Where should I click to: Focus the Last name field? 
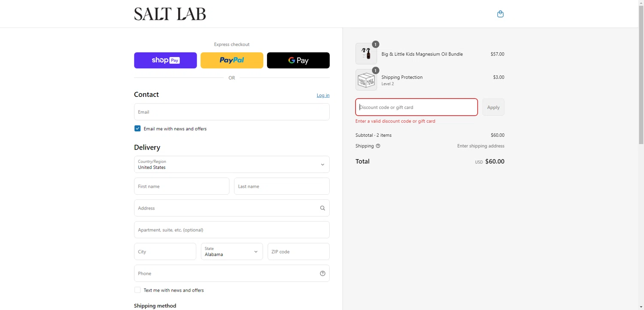[x=282, y=186]
